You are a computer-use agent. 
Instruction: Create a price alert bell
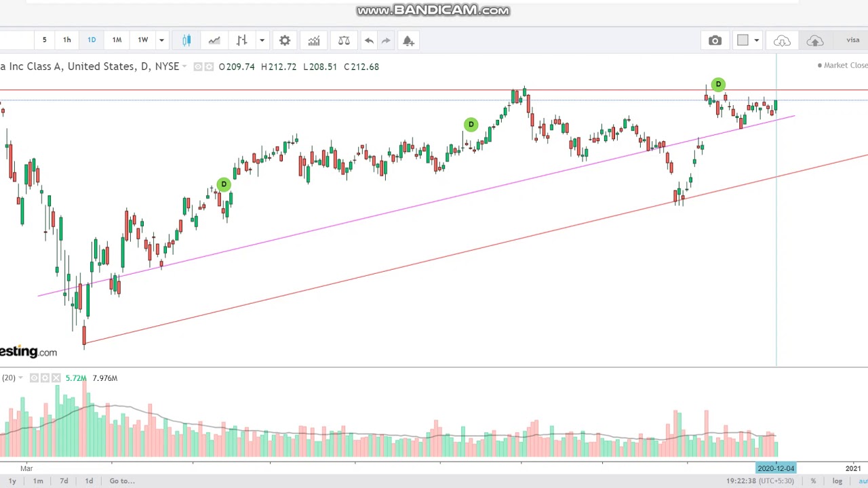tap(408, 41)
